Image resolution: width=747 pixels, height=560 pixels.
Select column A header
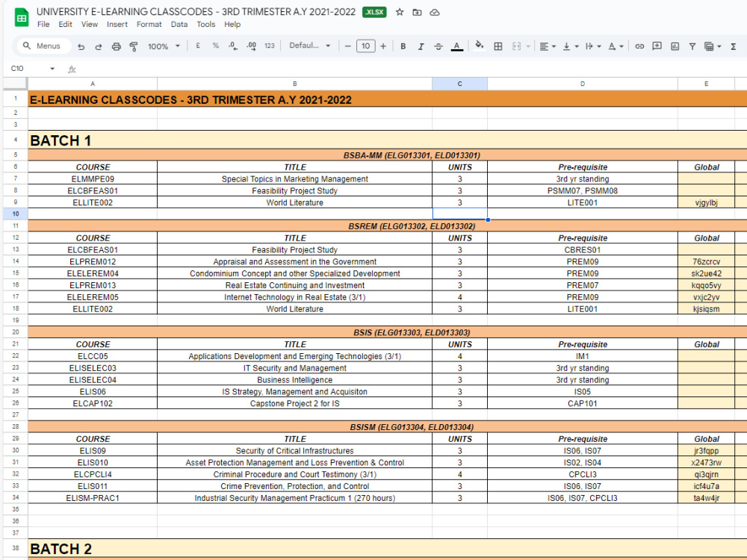coord(93,84)
